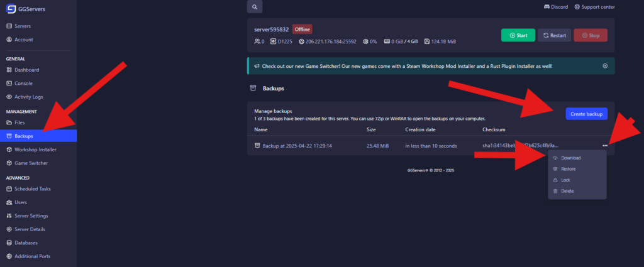Click the GGServers logo icon
The height and width of the screenshot is (267, 644).
click(x=11, y=9)
